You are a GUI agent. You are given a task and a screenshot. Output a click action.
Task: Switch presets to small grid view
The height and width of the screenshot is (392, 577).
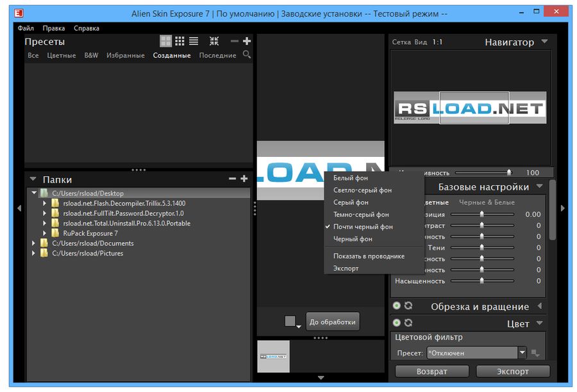[180, 41]
